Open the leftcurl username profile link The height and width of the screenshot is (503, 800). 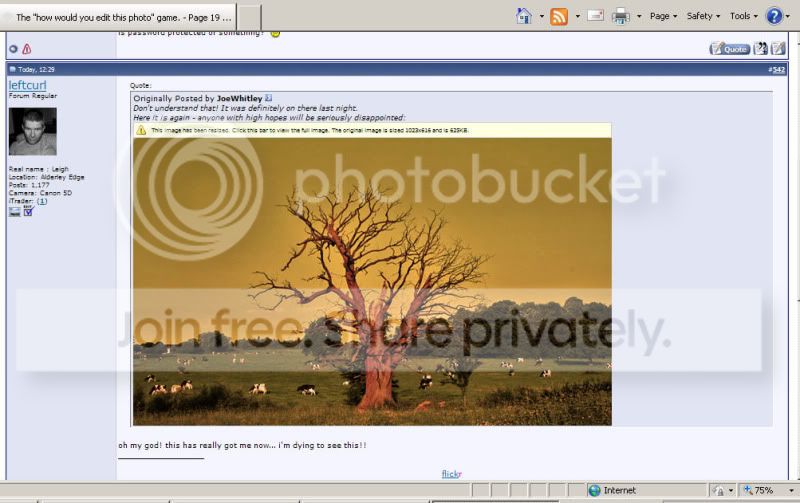27,86
